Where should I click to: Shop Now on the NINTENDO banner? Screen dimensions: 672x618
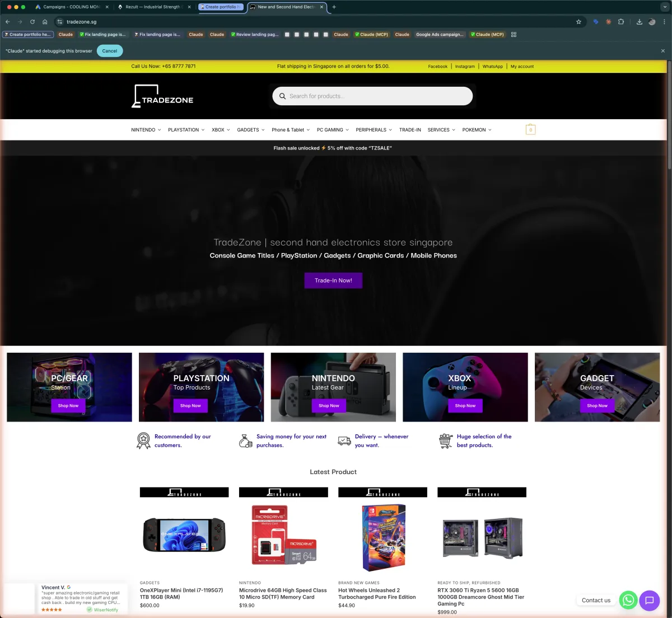(x=329, y=405)
